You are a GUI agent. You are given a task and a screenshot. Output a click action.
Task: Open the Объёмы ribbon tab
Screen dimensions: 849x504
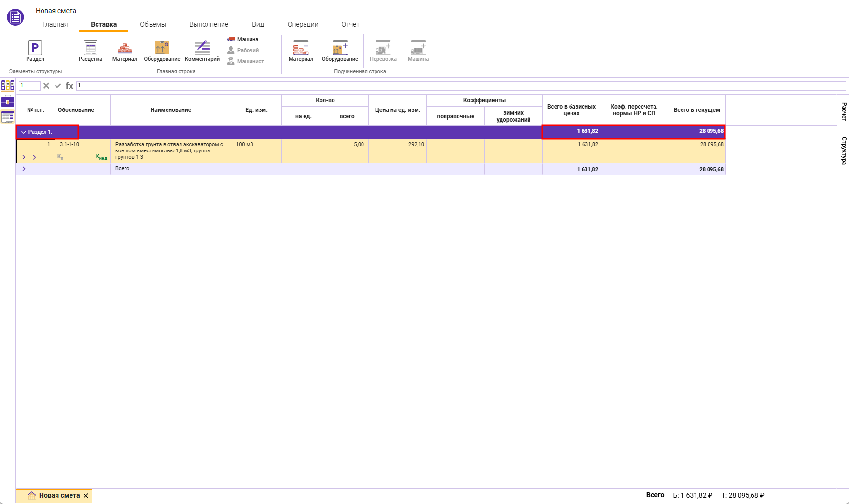coord(153,24)
